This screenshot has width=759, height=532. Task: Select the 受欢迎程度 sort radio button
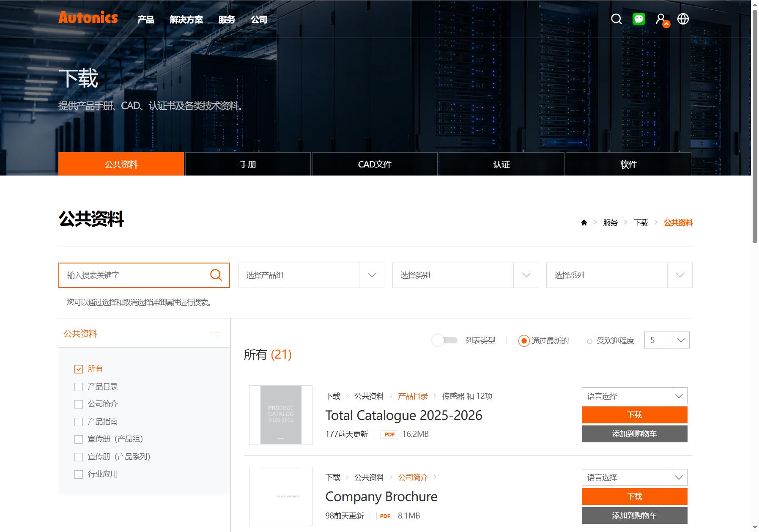(x=589, y=341)
